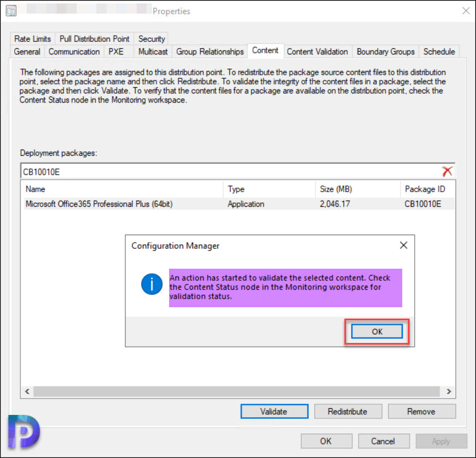The height and width of the screenshot is (458, 476).
Task: Confirm the Configuration Manager message with OK
Action: [x=377, y=332]
